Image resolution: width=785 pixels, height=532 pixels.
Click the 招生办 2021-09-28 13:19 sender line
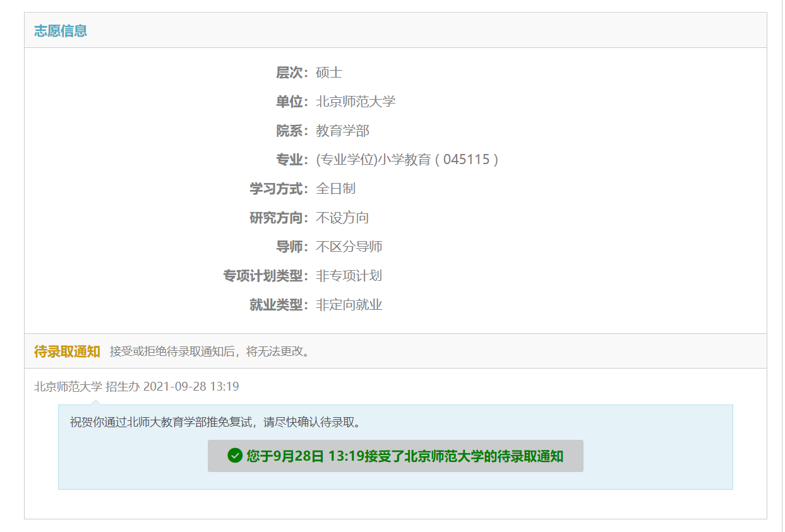(x=136, y=386)
